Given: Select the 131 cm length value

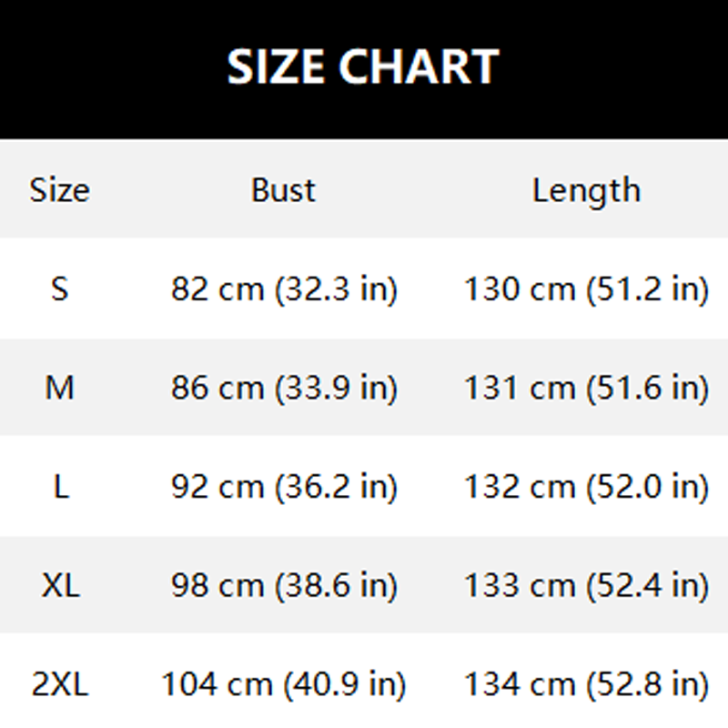Looking at the screenshot, I should point(520,389).
